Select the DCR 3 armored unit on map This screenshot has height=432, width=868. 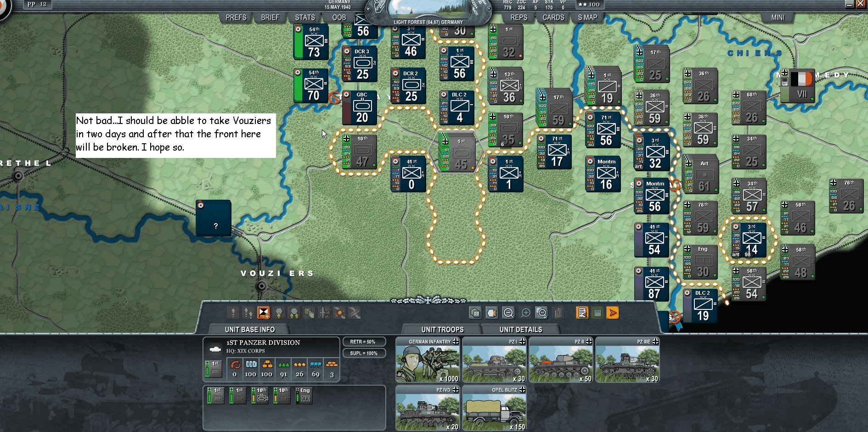pos(360,64)
